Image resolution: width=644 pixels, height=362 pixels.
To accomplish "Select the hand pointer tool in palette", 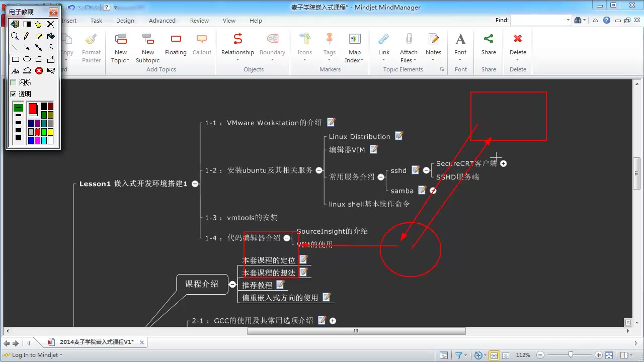I will [38, 24].
